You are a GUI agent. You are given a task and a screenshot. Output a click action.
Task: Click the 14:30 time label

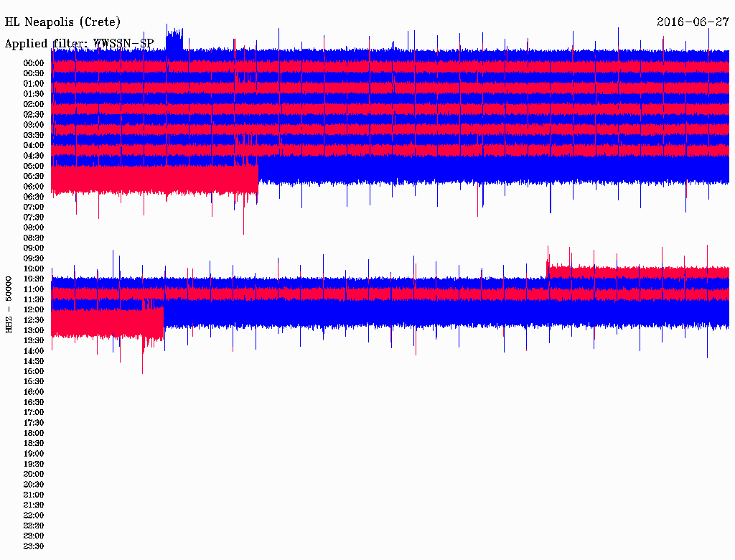point(34,361)
